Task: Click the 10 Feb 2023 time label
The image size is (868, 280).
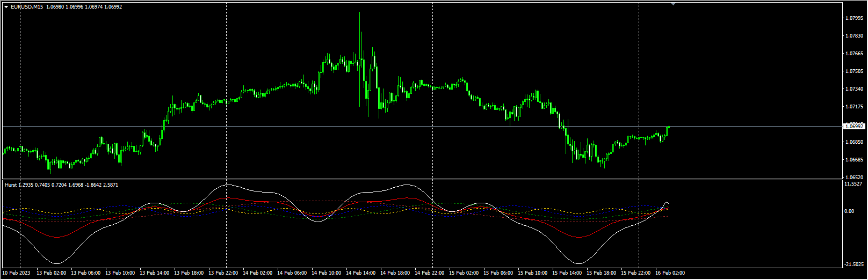Action: tap(17, 273)
